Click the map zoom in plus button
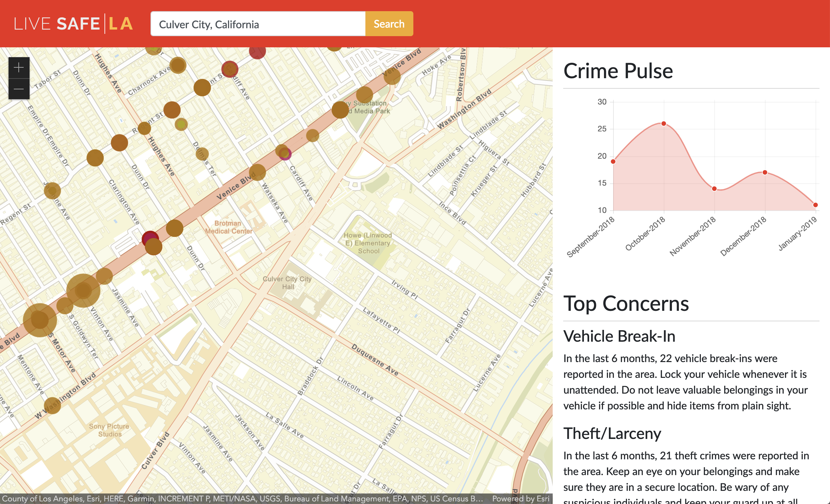The image size is (830, 504). [x=19, y=68]
